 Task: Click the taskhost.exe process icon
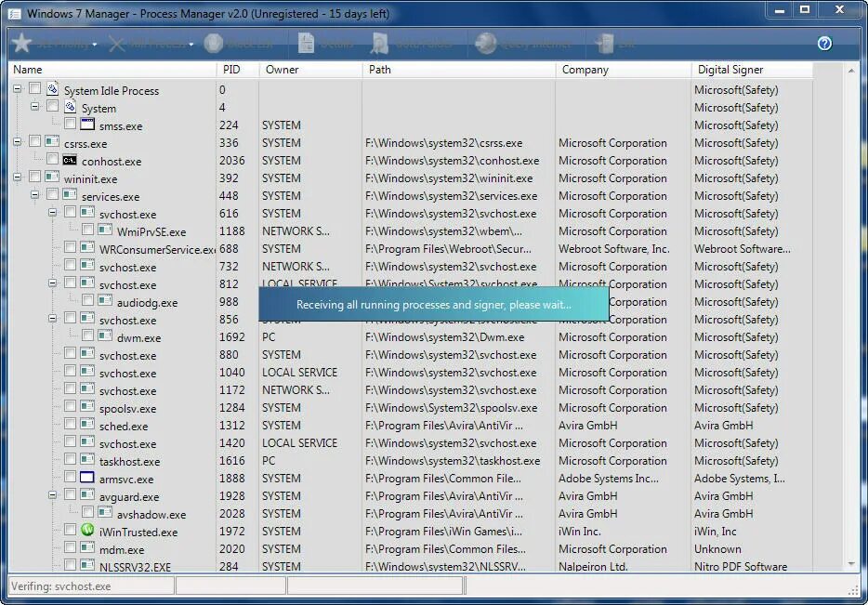click(x=87, y=459)
